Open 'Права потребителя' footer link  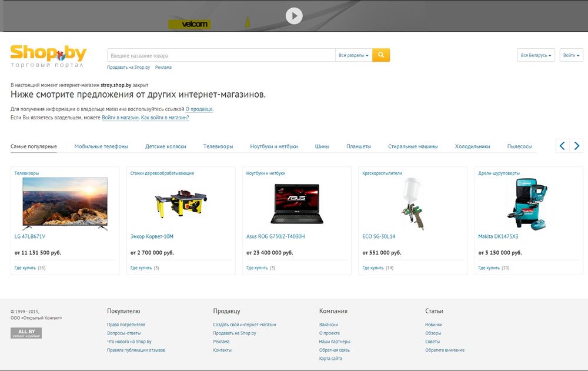click(x=126, y=325)
